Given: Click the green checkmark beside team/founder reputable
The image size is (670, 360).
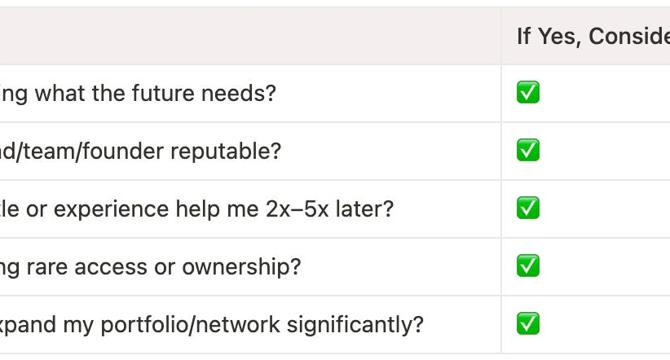Looking at the screenshot, I should click(528, 150).
